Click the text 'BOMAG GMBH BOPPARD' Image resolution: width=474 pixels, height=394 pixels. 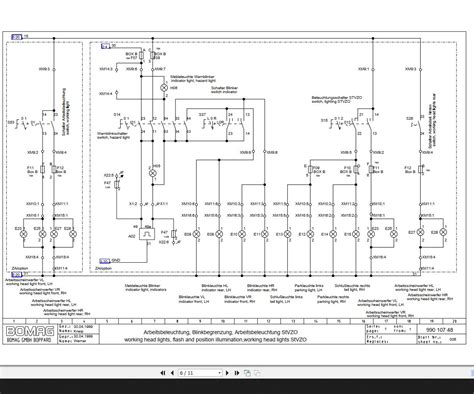29,340
